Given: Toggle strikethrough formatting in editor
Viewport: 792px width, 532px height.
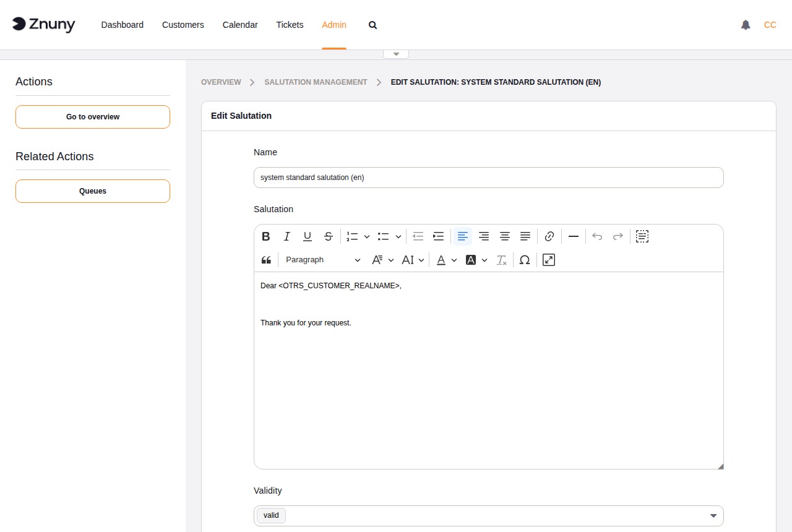Looking at the screenshot, I should tap(329, 236).
